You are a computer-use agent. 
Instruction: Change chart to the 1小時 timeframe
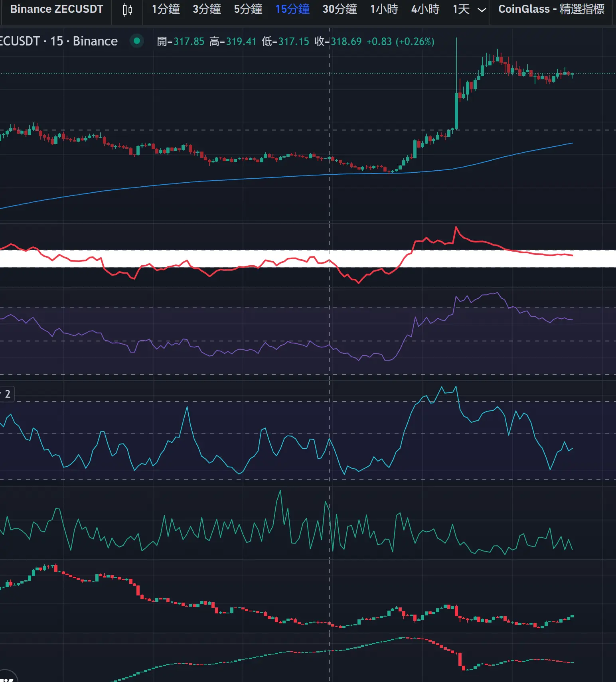pyautogui.click(x=384, y=9)
